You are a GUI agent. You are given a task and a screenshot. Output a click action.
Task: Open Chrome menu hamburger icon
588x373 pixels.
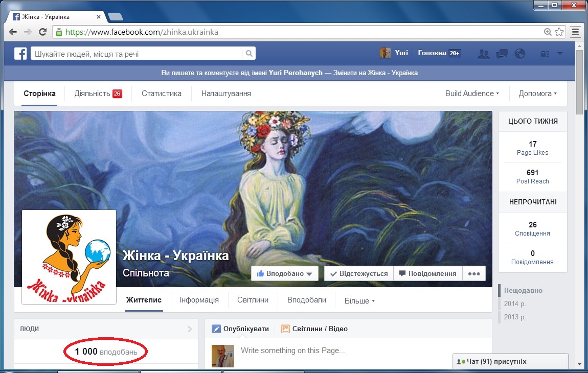click(576, 32)
